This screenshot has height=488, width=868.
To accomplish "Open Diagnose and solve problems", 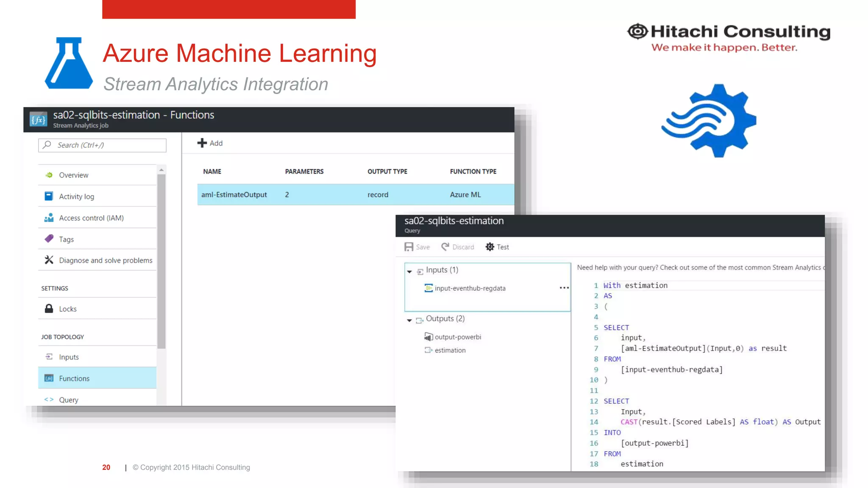I will (97, 260).
